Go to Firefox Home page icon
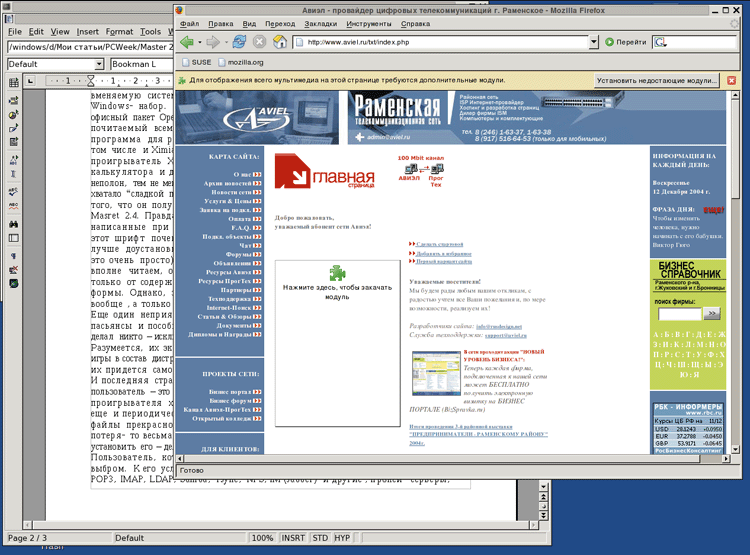The width and height of the screenshot is (750, 555). tap(280, 42)
